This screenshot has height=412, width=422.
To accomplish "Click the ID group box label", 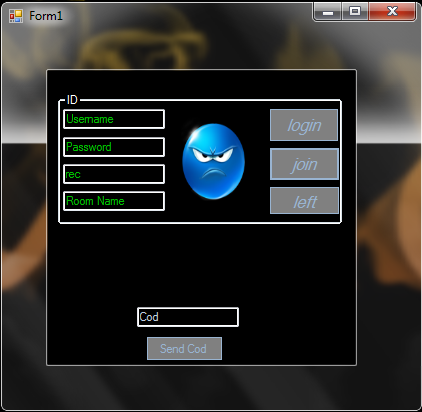I will pos(72,100).
